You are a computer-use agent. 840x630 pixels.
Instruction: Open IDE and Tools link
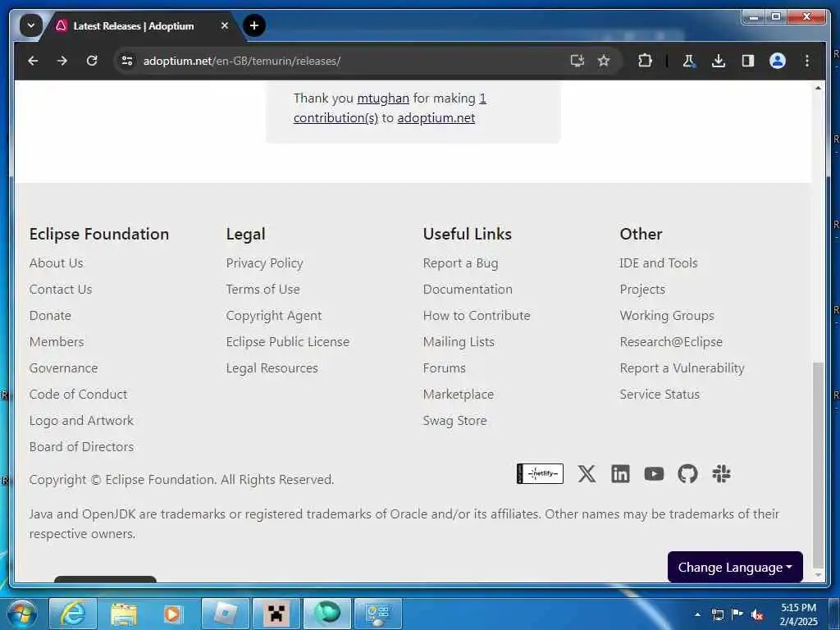[659, 263]
